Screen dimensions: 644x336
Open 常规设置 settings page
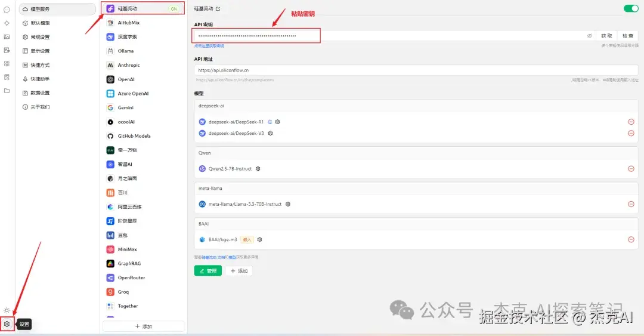point(57,37)
